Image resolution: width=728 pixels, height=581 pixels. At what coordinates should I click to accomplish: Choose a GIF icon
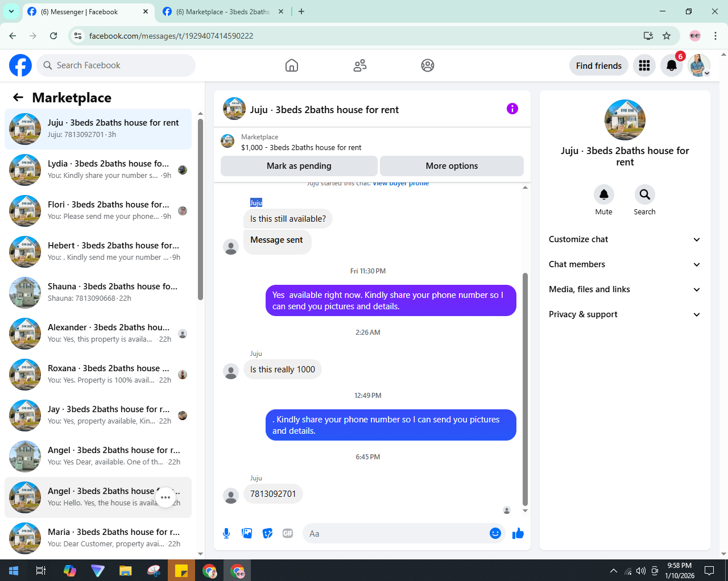point(288,533)
